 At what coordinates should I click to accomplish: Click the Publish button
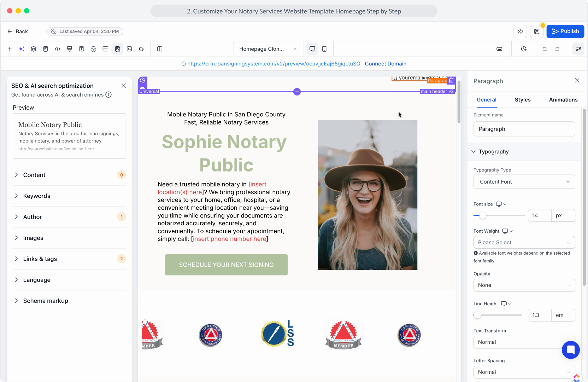[x=565, y=31]
